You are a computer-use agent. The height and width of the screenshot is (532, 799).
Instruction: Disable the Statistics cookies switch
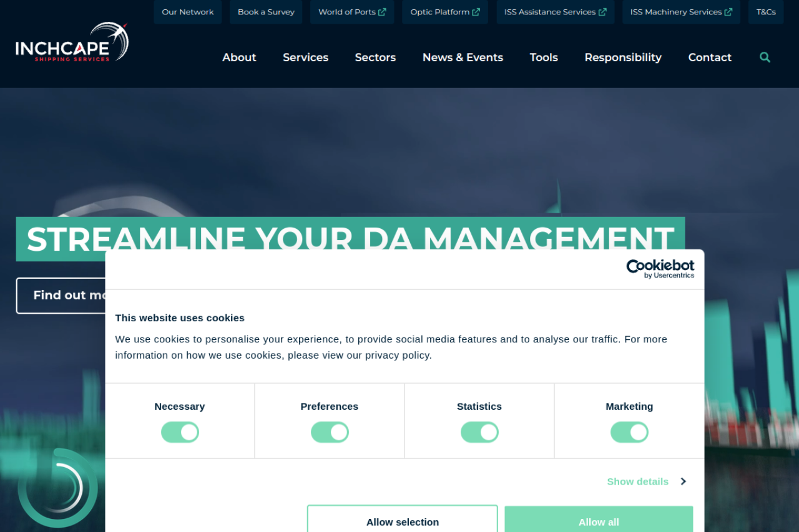coord(479,432)
